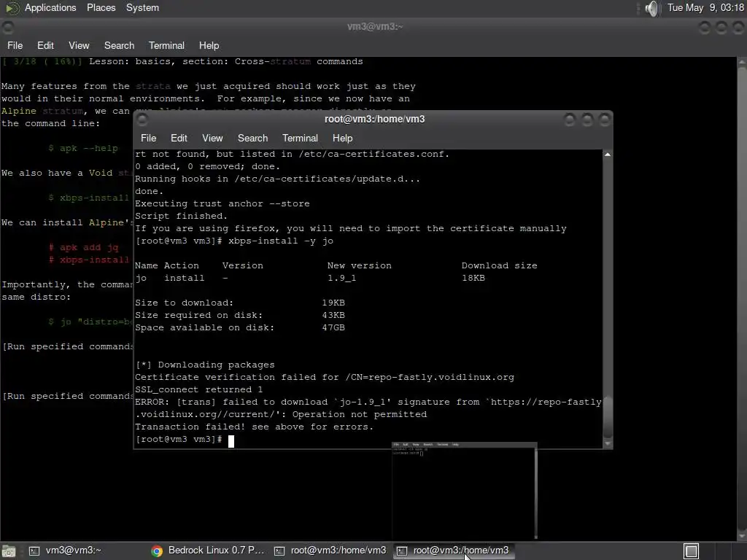Open the Applications menu in the top panel
Viewport: 747px width, 560px height.
coord(50,7)
